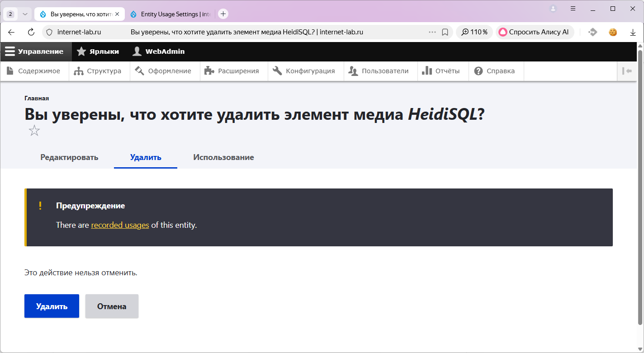The width and height of the screenshot is (644, 353).
Task: Reload the page with refresh icon
Action: click(x=31, y=32)
